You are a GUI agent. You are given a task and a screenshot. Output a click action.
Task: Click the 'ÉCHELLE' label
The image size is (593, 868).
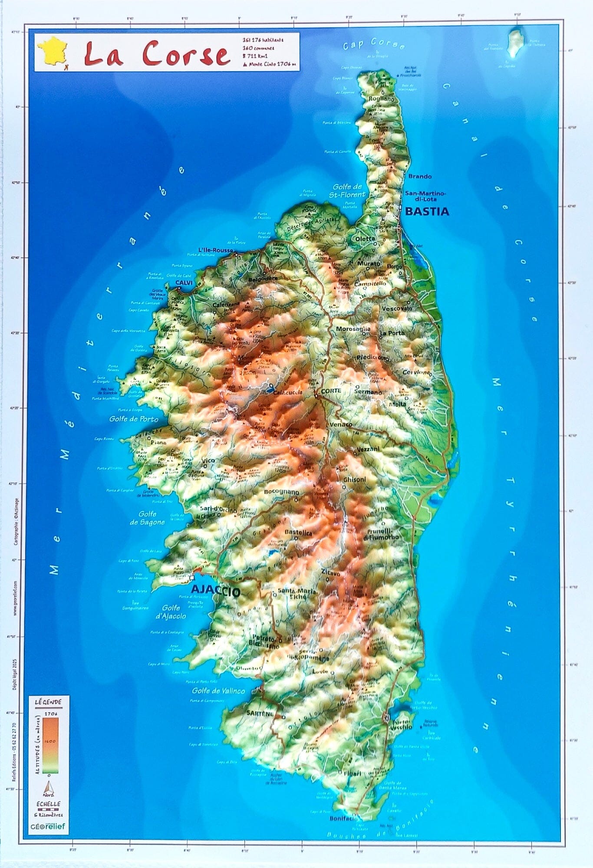pos(48,803)
